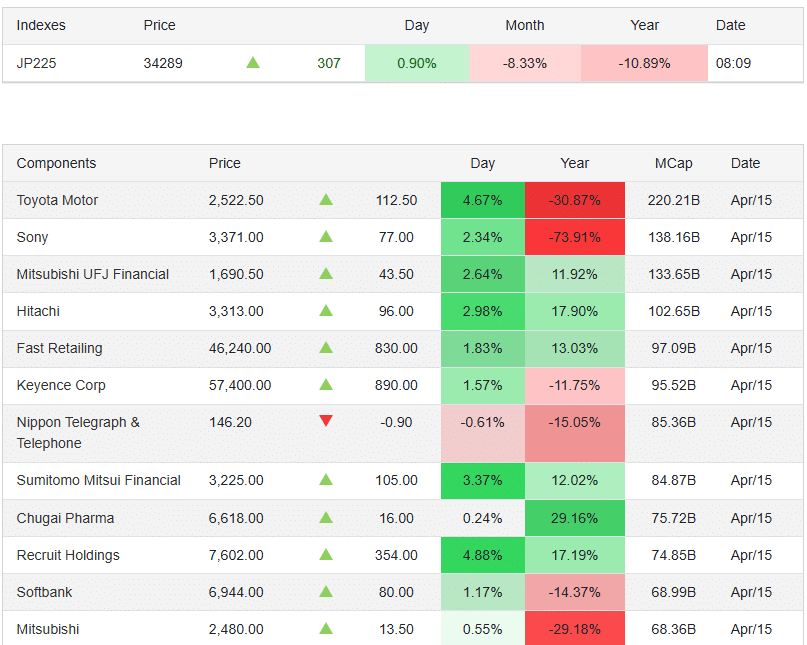Open the Toyota Motor component link
The height and width of the screenshot is (645, 807).
(x=57, y=200)
